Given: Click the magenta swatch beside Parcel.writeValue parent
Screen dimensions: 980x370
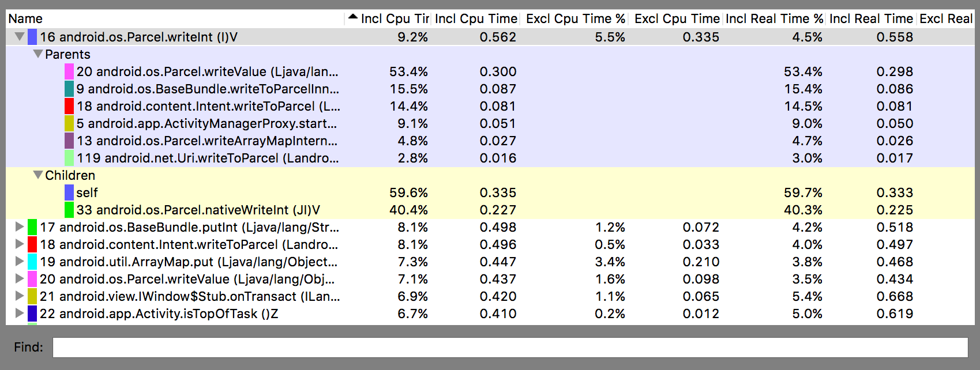Looking at the screenshot, I should tap(69, 71).
